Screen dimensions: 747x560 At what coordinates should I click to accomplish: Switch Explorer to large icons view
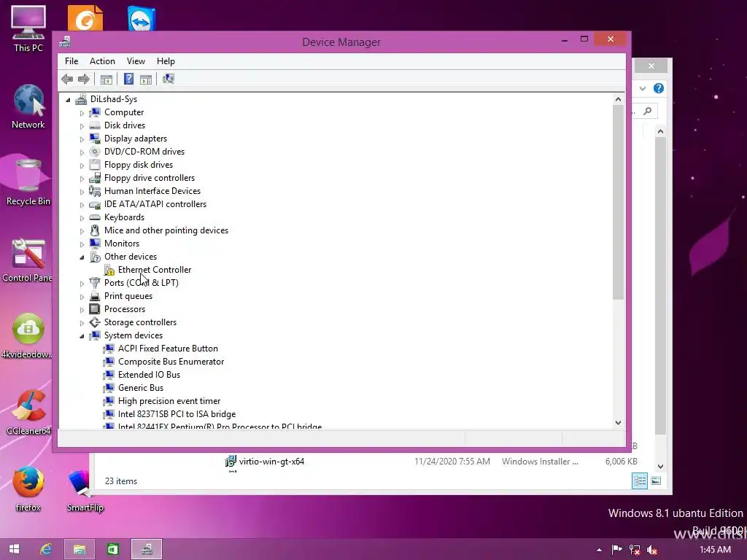pos(656,481)
